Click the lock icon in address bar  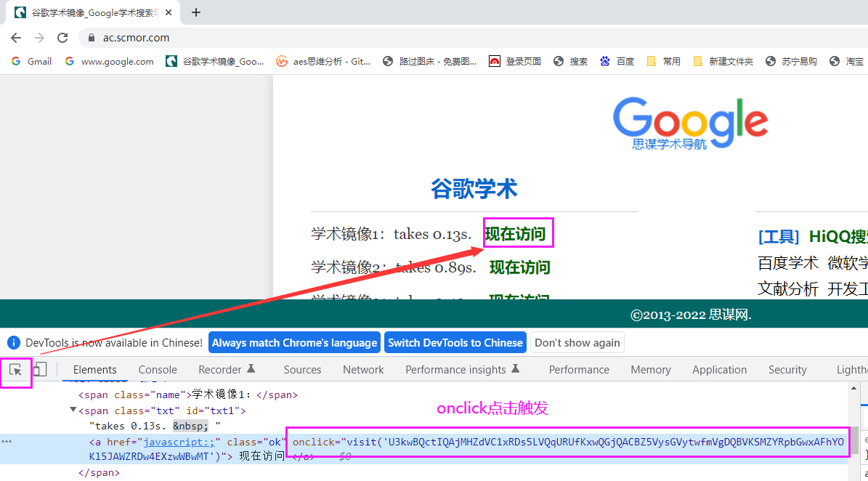tap(92, 38)
